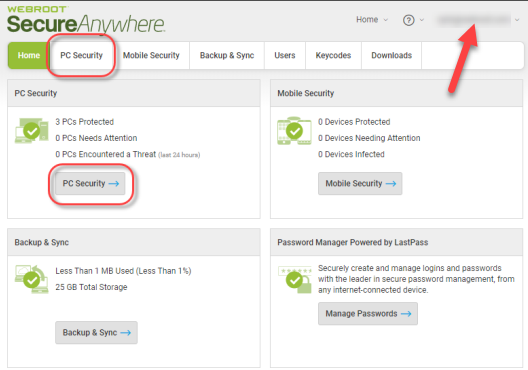Click the PC Security arrow button

click(90, 183)
